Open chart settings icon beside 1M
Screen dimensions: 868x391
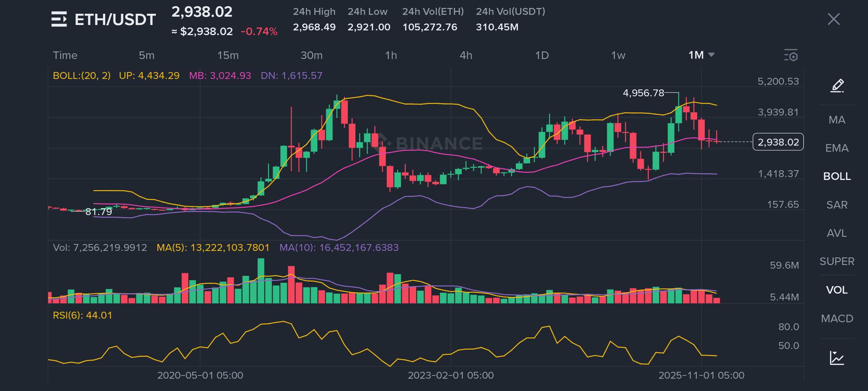[x=791, y=55]
